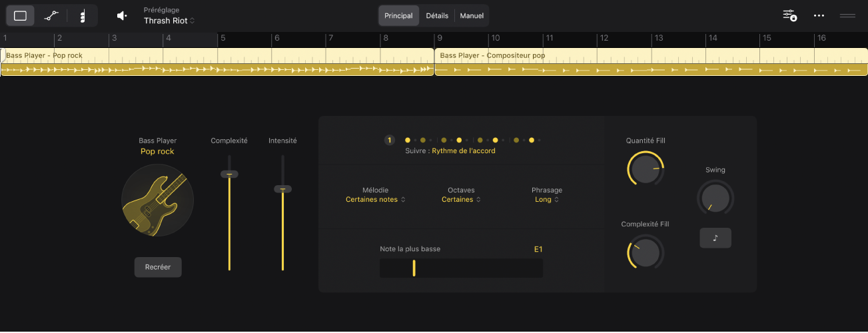
Task: Open the stacked notes view icon
Action: click(x=83, y=16)
